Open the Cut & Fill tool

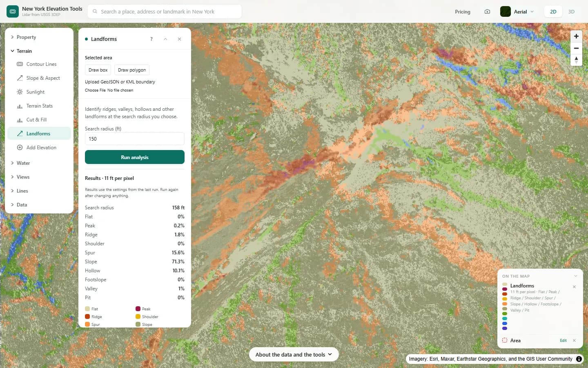pyautogui.click(x=39, y=120)
